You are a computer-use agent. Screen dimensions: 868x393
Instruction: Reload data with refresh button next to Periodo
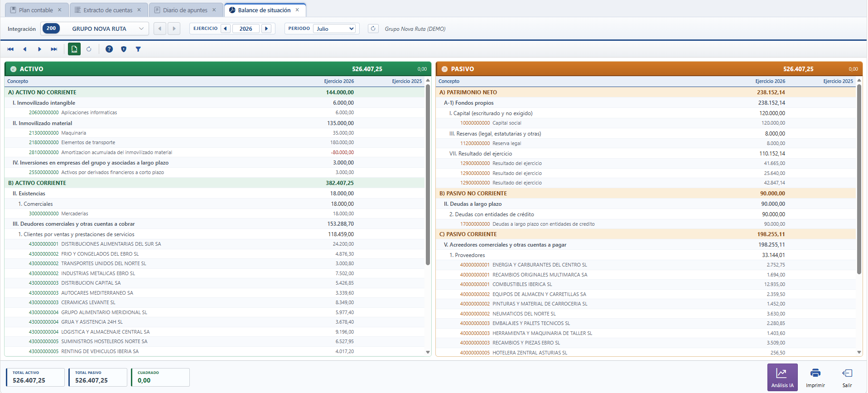tap(373, 29)
